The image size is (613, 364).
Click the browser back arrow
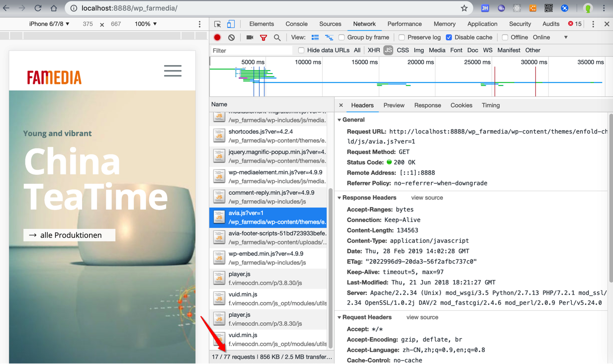point(6,8)
